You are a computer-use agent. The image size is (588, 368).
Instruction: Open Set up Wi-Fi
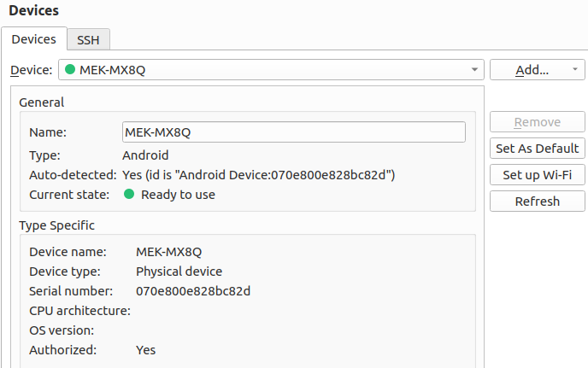pos(537,175)
